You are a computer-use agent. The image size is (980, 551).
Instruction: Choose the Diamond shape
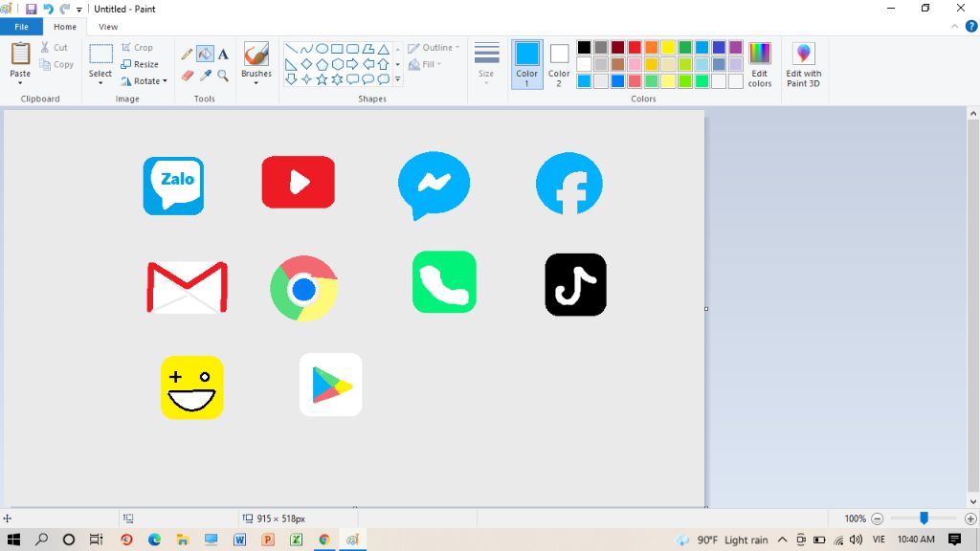point(306,64)
